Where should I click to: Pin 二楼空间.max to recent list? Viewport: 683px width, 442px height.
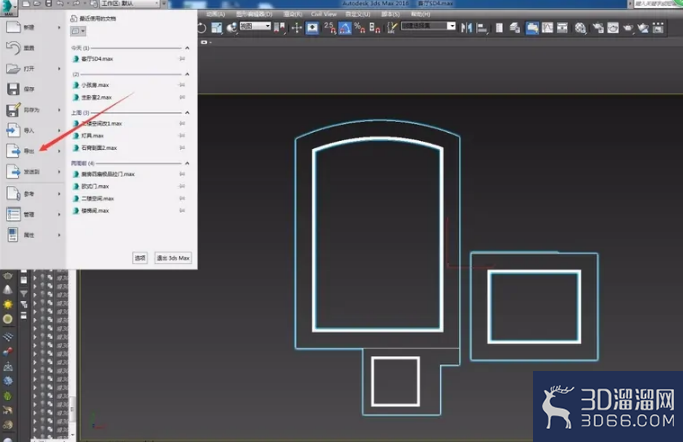(x=183, y=199)
